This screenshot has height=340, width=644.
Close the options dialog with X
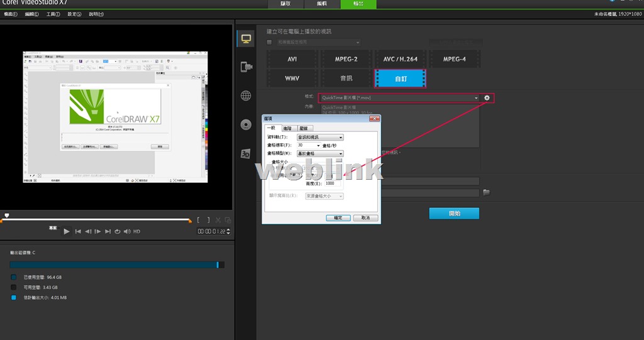(x=374, y=119)
